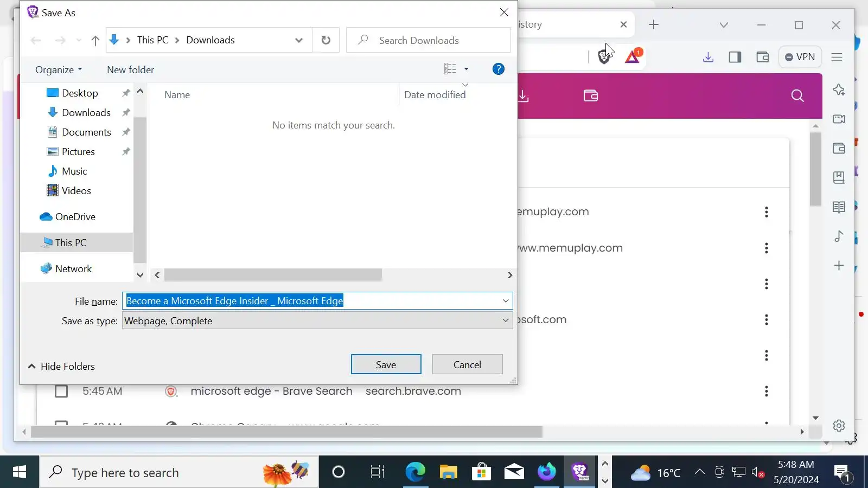Image resolution: width=868 pixels, height=488 pixels.
Task: Select Music in the navigation pane
Action: (74, 171)
